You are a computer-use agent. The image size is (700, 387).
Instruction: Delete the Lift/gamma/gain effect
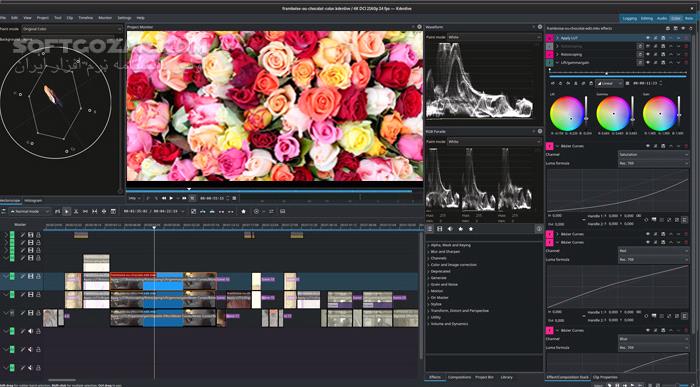coord(686,62)
